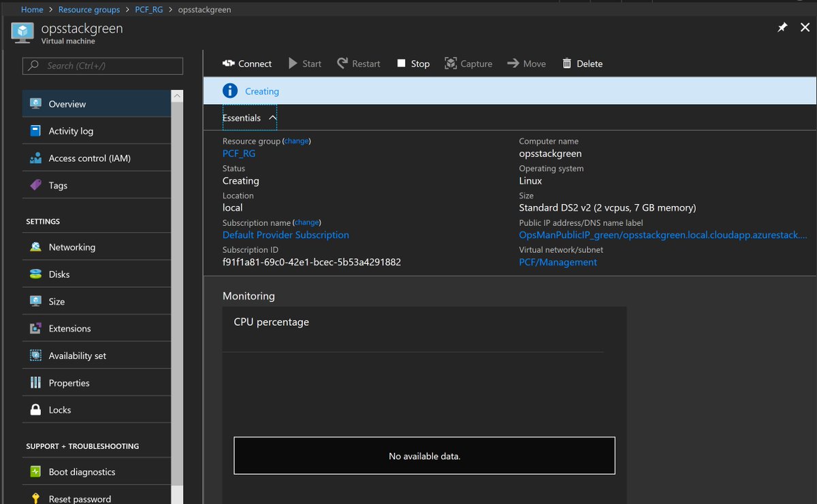Screen dimensions: 817x504
Task: Close the virtual machine blade
Action: pyautogui.click(x=805, y=27)
